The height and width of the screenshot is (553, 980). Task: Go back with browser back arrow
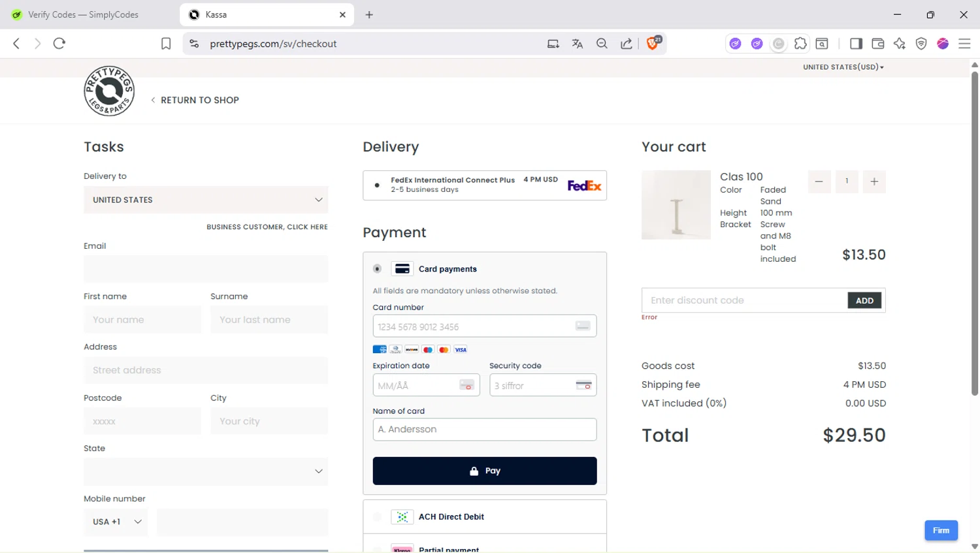pyautogui.click(x=16, y=44)
